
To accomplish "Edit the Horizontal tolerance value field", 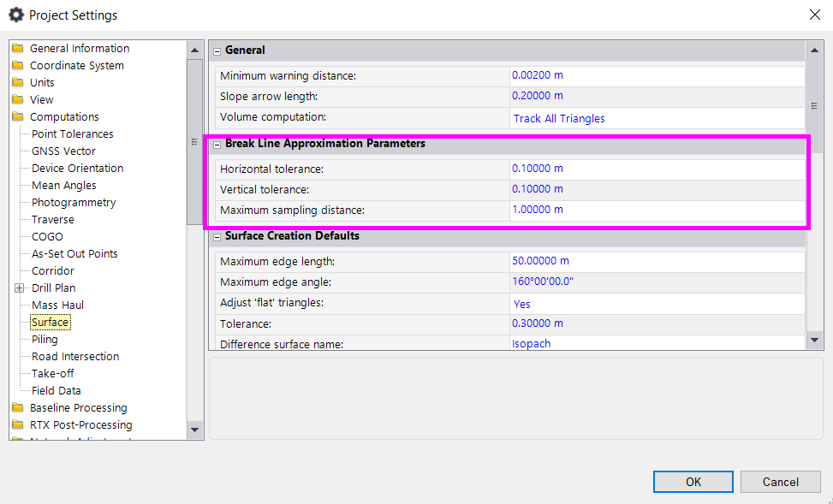I will click(x=656, y=169).
